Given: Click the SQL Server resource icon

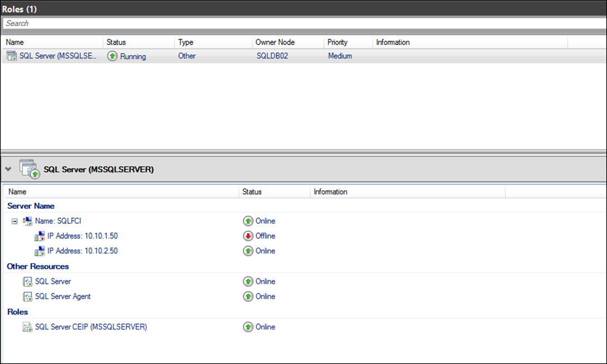Looking at the screenshot, I should pos(27,282).
